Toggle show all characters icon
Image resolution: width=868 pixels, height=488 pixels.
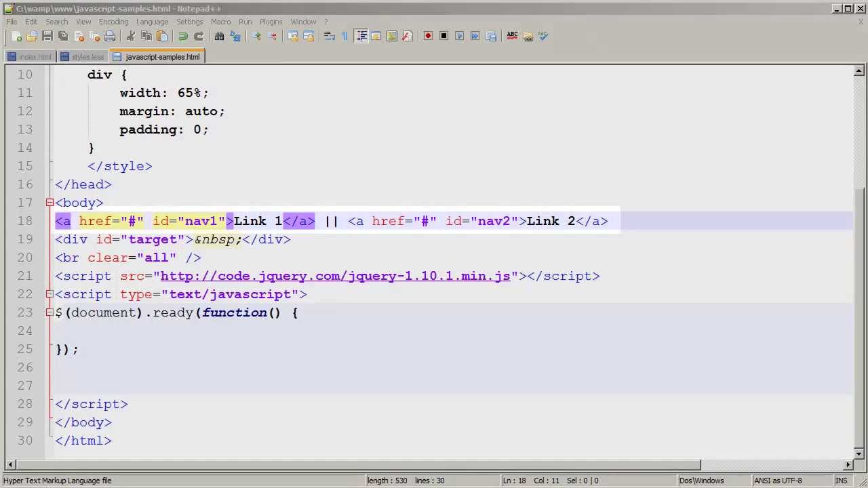tap(345, 36)
